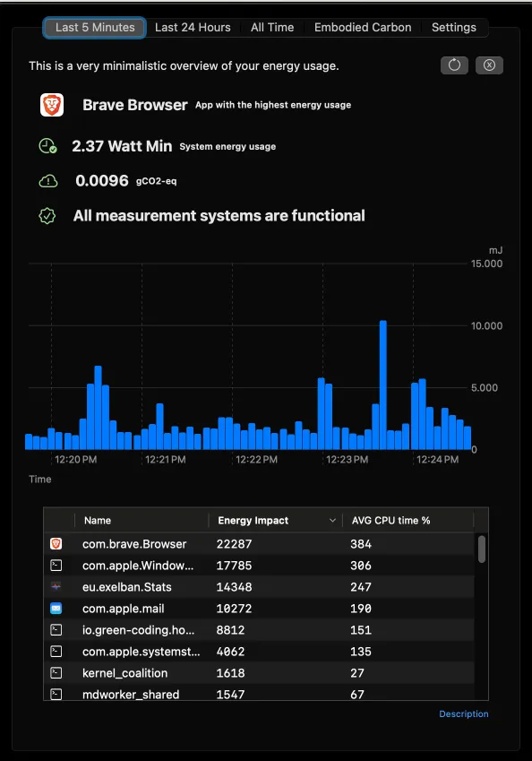Open the All Time tab
This screenshot has height=761, width=532.
point(272,28)
